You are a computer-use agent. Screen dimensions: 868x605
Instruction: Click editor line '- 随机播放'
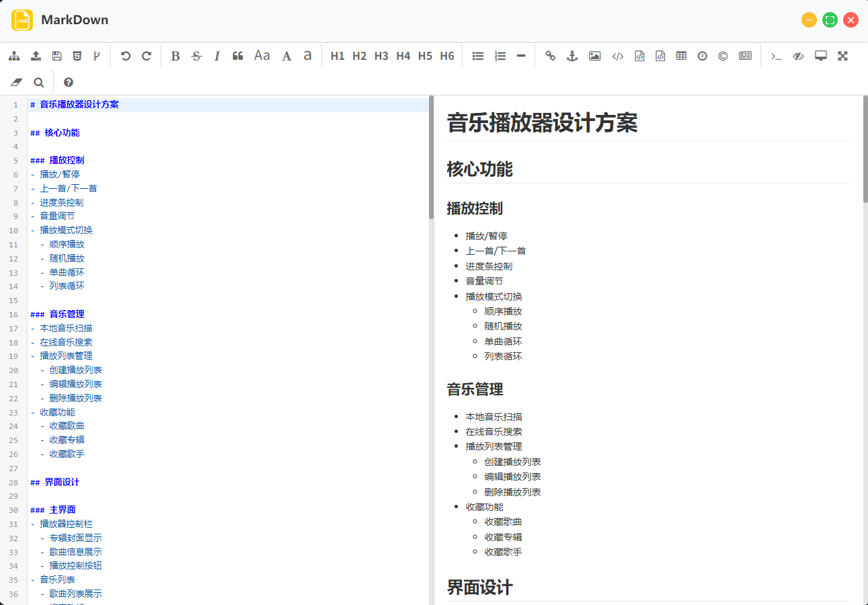pos(62,258)
